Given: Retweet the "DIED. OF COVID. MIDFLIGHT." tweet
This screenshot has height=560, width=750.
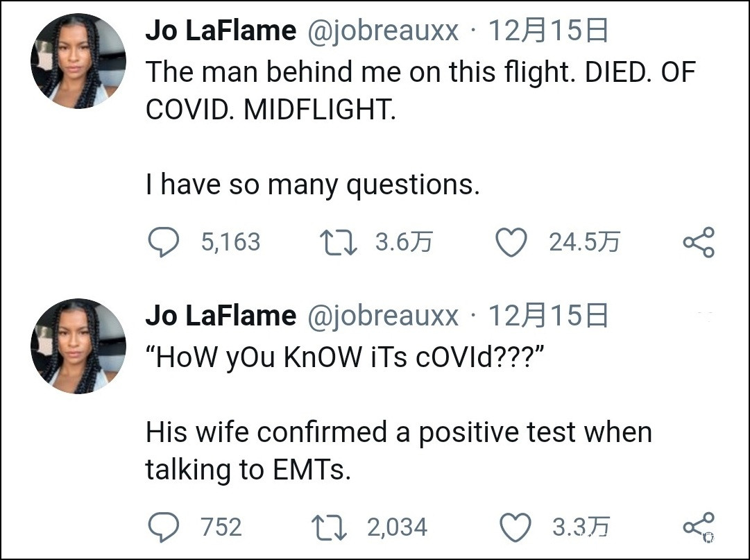Looking at the screenshot, I should (337, 242).
